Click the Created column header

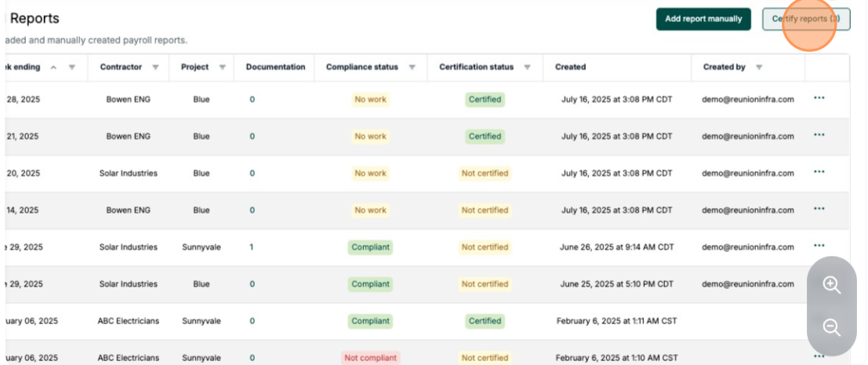point(570,68)
